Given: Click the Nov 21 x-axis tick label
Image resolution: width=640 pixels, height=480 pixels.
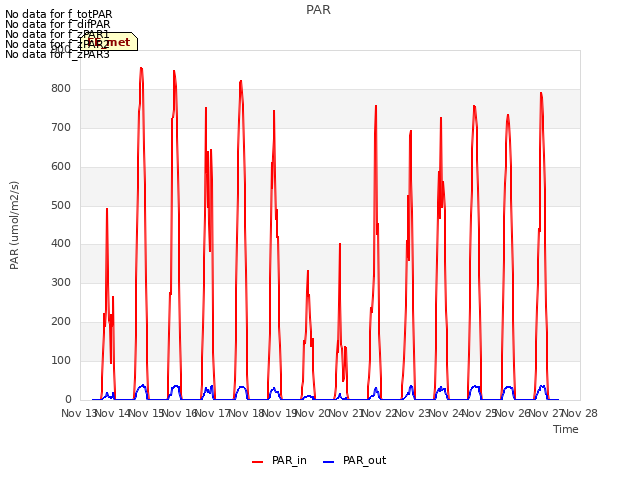Looking at the screenshot, I should pos(346,413).
